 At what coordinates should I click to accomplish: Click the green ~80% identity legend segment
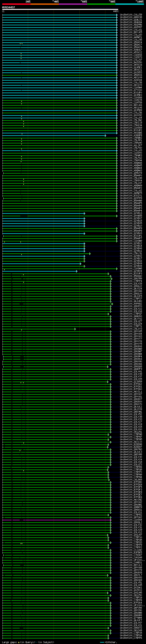tap(101, 4)
